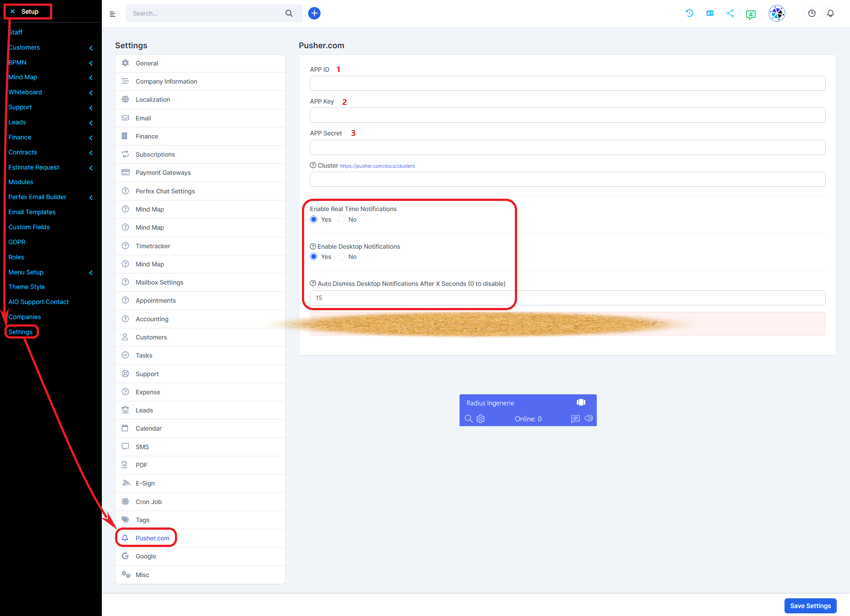The image size is (850, 616).
Task: Open Settings in the Setup sidebar
Action: click(20, 332)
